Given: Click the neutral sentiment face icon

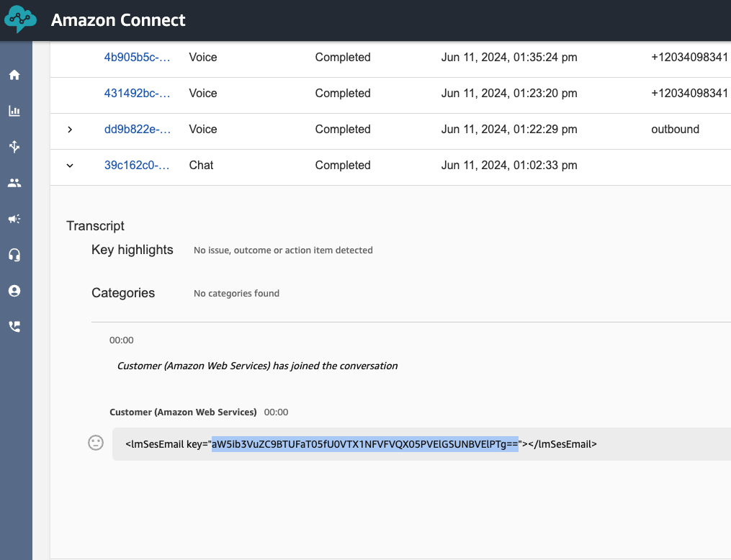Looking at the screenshot, I should (96, 443).
